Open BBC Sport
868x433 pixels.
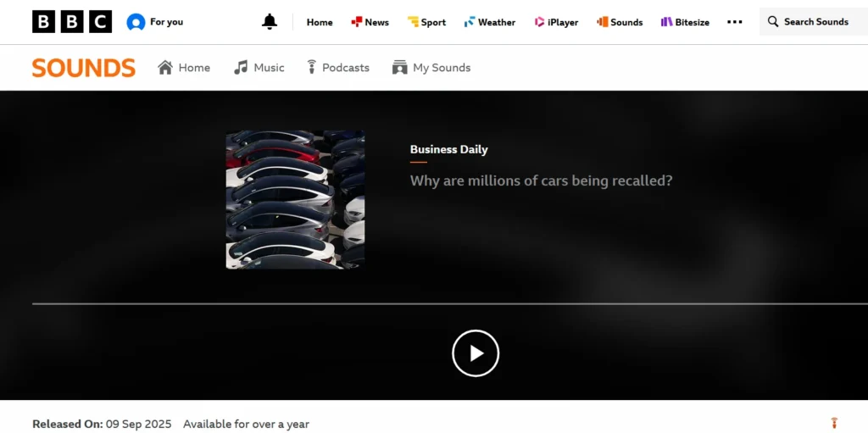tap(426, 22)
